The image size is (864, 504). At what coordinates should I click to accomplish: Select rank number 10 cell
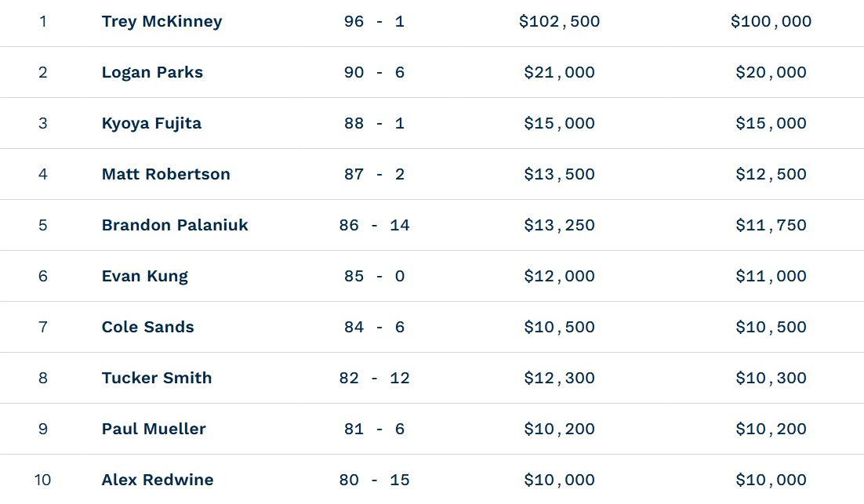[x=43, y=480]
